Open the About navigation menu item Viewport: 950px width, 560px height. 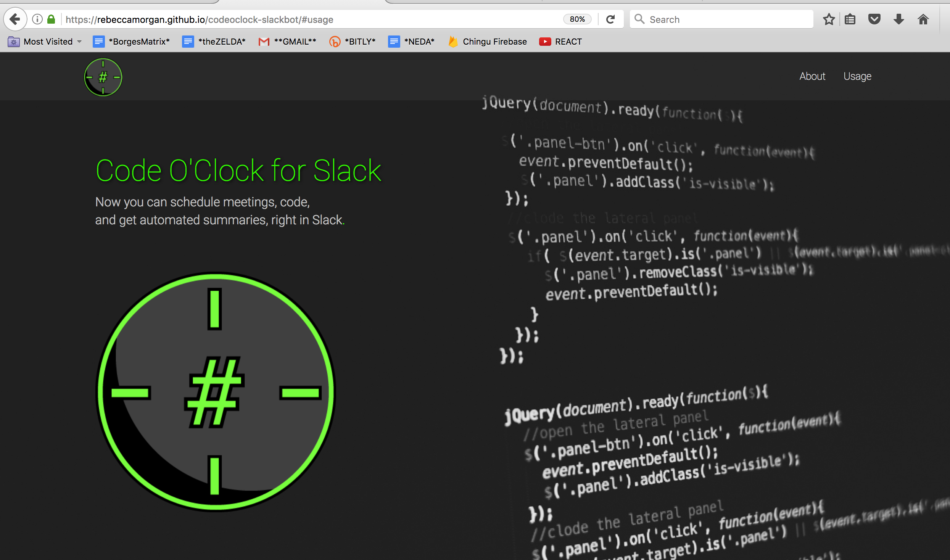click(x=813, y=76)
